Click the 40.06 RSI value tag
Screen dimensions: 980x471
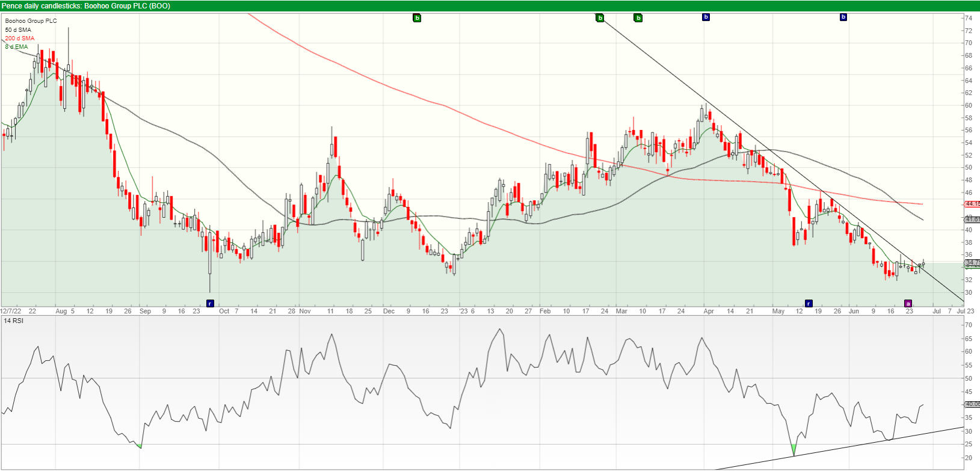(973, 404)
